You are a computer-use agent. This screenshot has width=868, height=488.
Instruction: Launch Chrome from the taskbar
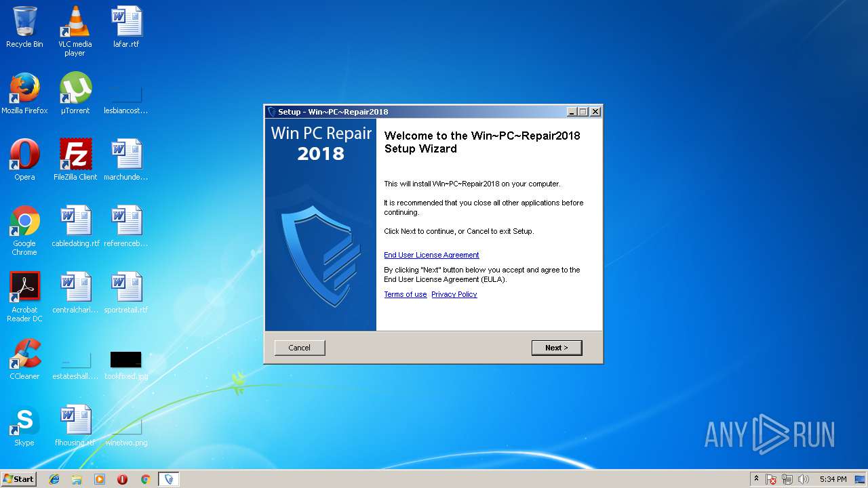click(145, 479)
